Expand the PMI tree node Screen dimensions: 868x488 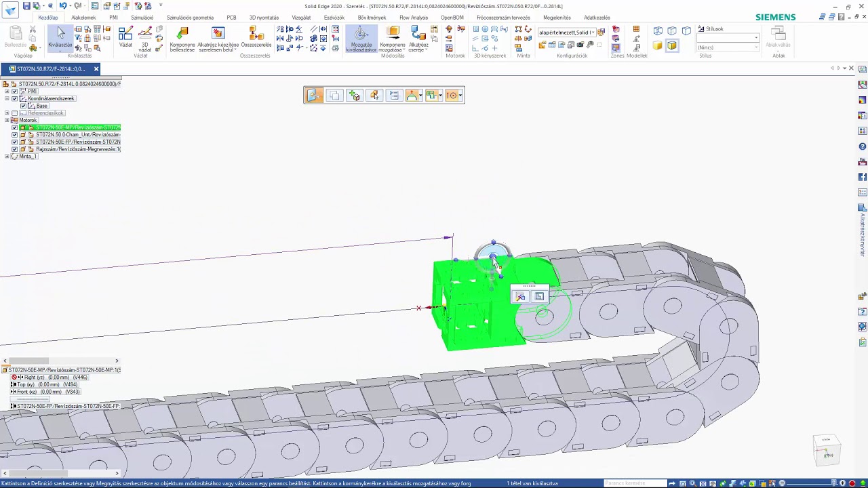(x=7, y=91)
